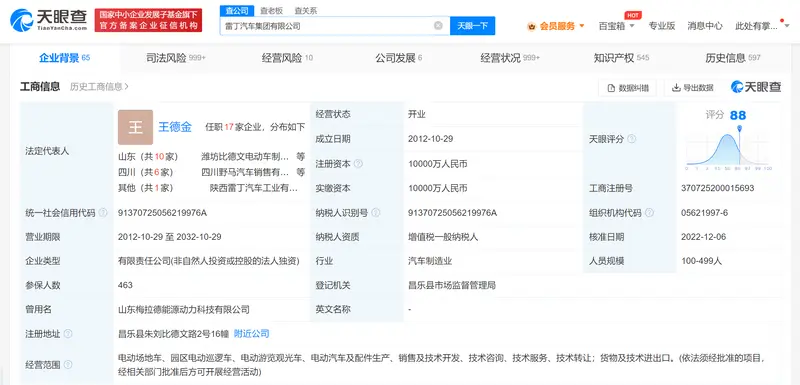
Task: Click the 参保人数 value 463
Action: point(125,285)
